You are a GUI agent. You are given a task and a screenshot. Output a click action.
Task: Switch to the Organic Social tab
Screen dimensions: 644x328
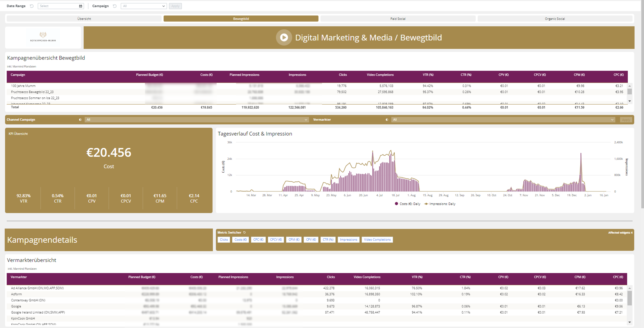(x=555, y=19)
